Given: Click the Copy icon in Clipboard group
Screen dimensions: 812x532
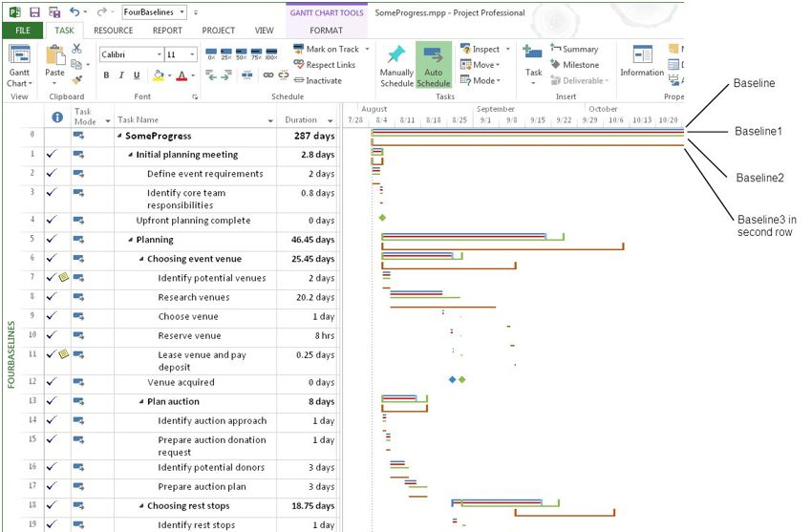Looking at the screenshot, I should (76, 64).
